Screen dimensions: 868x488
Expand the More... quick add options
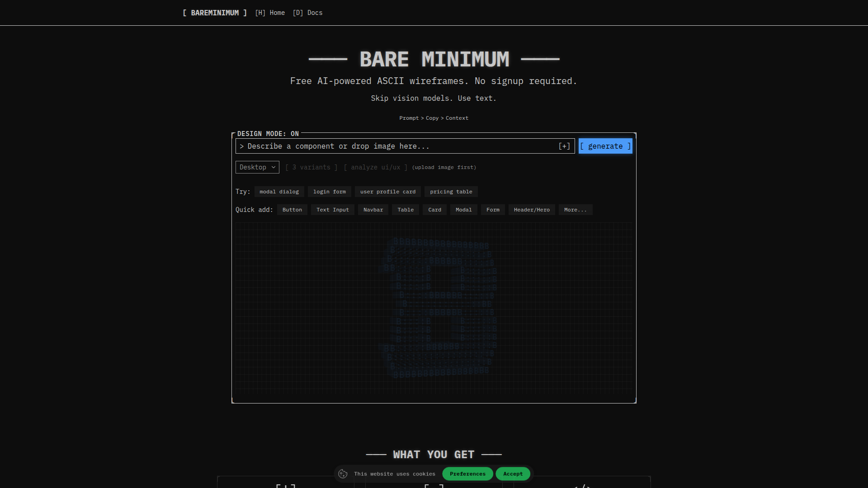[x=575, y=210]
